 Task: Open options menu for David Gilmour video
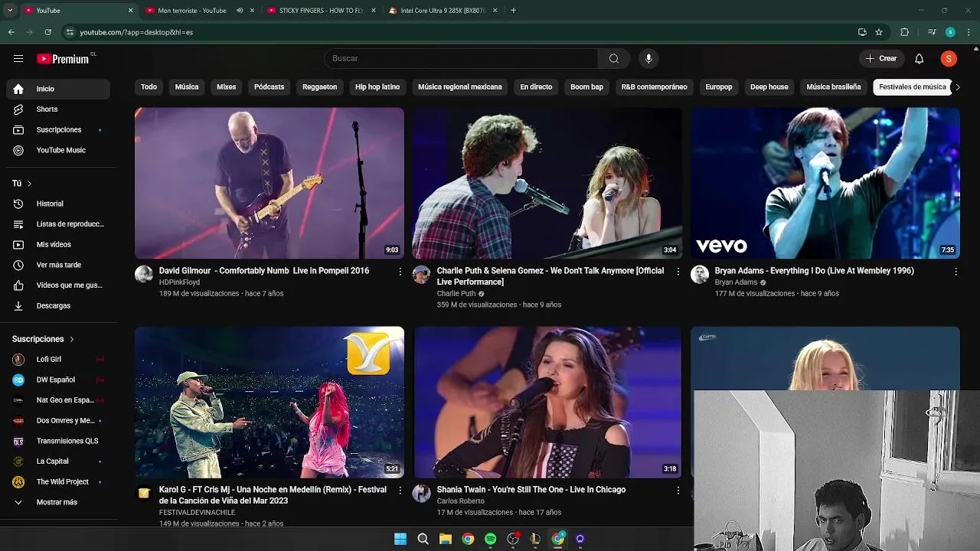[x=400, y=271]
